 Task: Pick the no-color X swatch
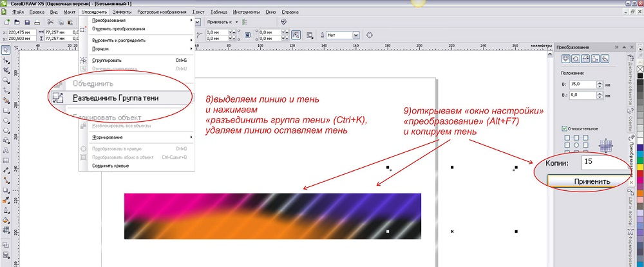point(640,69)
